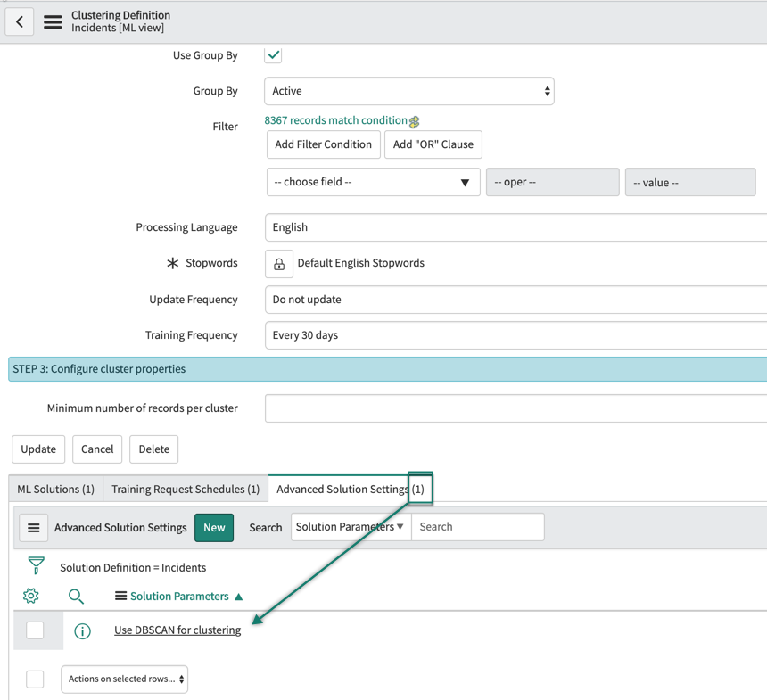Open the Advanced Solution Settings list menu
The width and height of the screenshot is (767, 700).
coord(34,528)
